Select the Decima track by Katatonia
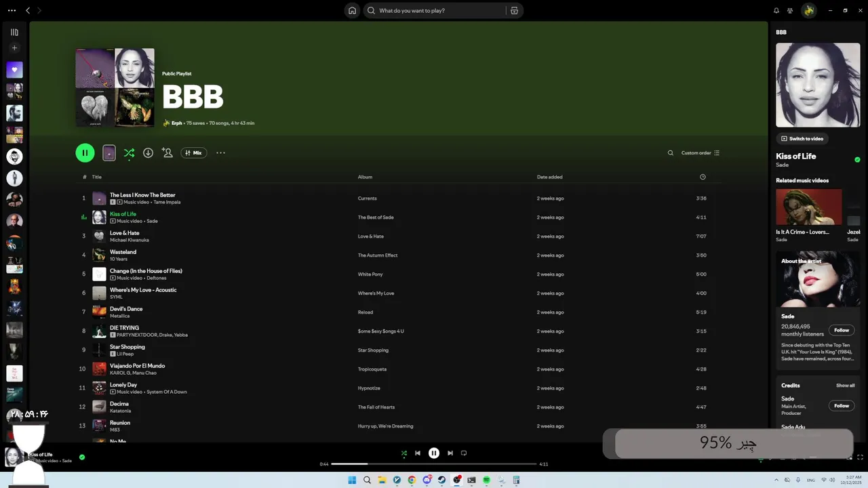Image resolution: width=868 pixels, height=488 pixels. (x=399, y=407)
